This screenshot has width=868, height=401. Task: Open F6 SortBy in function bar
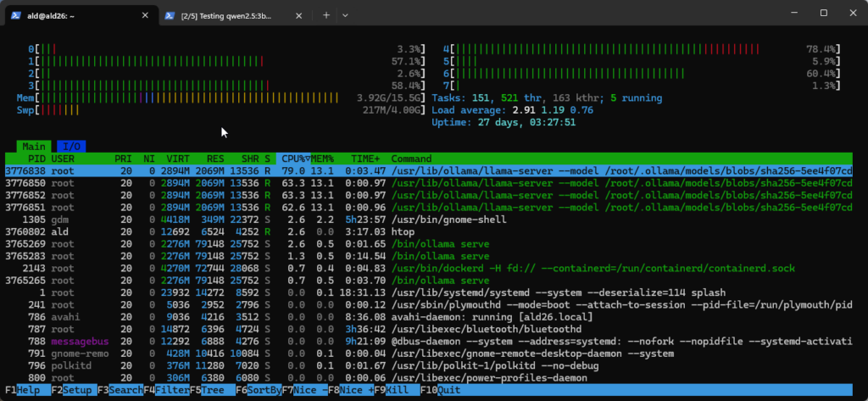(x=259, y=390)
